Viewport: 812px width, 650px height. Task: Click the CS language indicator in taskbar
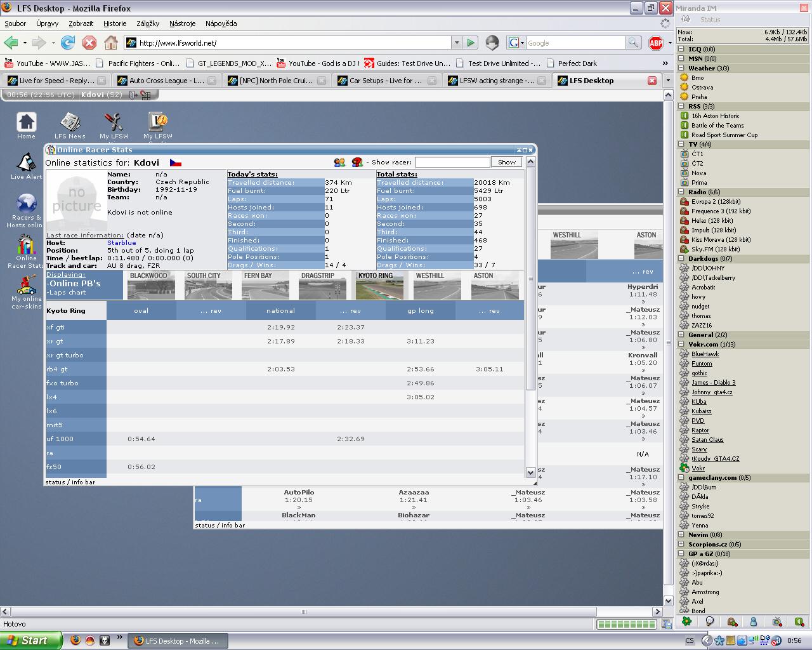[x=690, y=640]
